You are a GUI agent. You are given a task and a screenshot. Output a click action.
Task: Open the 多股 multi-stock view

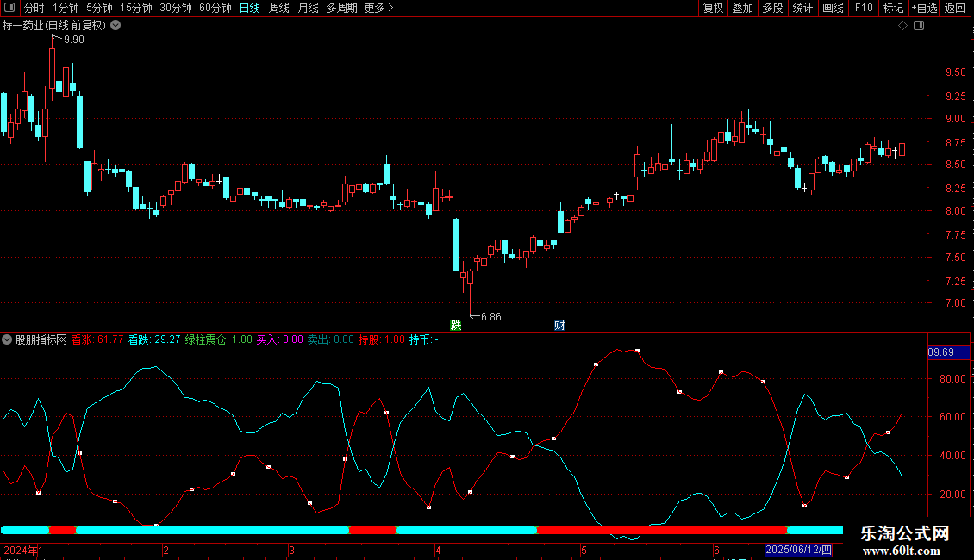coord(772,8)
